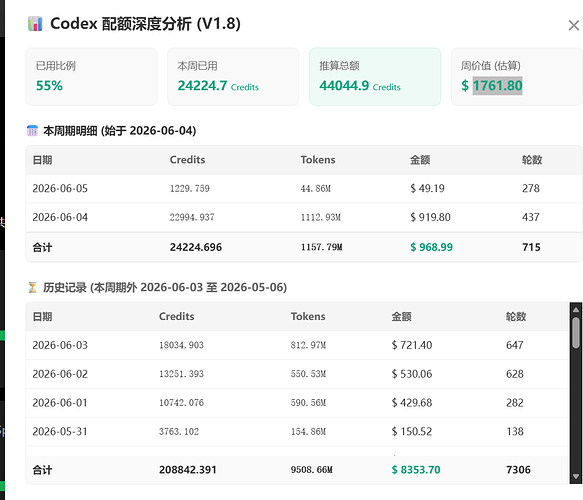Click the history table scrollbar thumb
Viewport: 583px width, 500px height.
[576, 333]
